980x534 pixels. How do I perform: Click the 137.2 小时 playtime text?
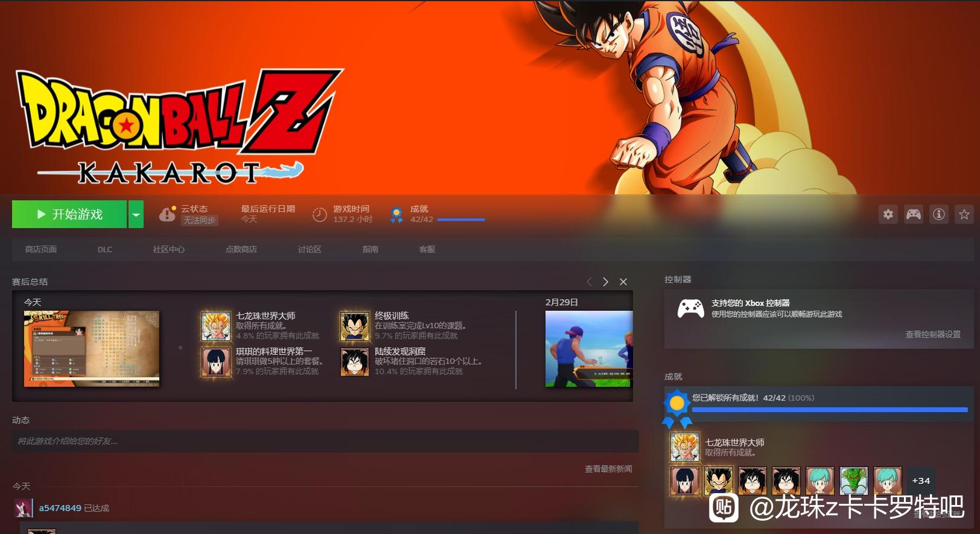pos(353,220)
